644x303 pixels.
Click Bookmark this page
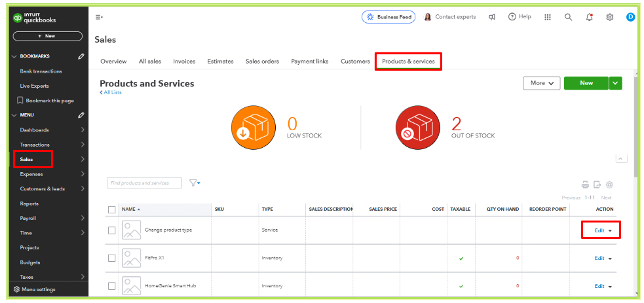click(x=46, y=100)
